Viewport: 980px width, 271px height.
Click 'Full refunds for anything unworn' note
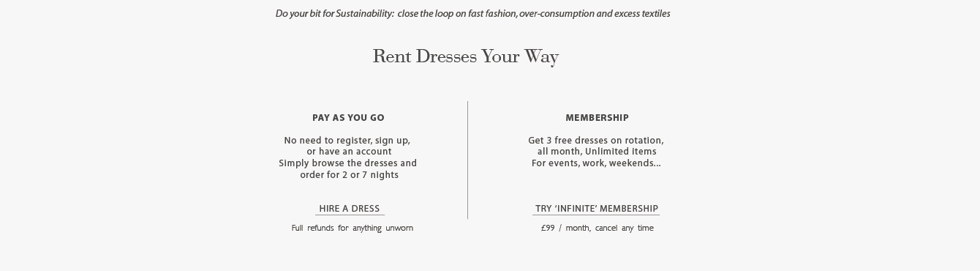pos(353,229)
